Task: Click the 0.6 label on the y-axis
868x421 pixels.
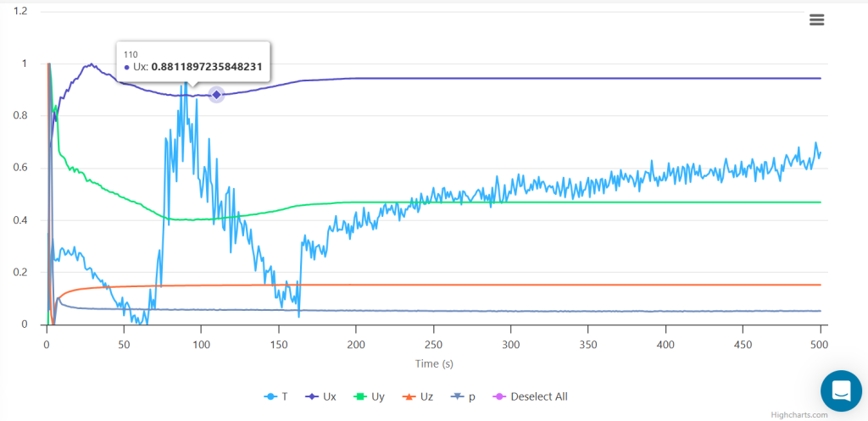Action: click(19, 168)
